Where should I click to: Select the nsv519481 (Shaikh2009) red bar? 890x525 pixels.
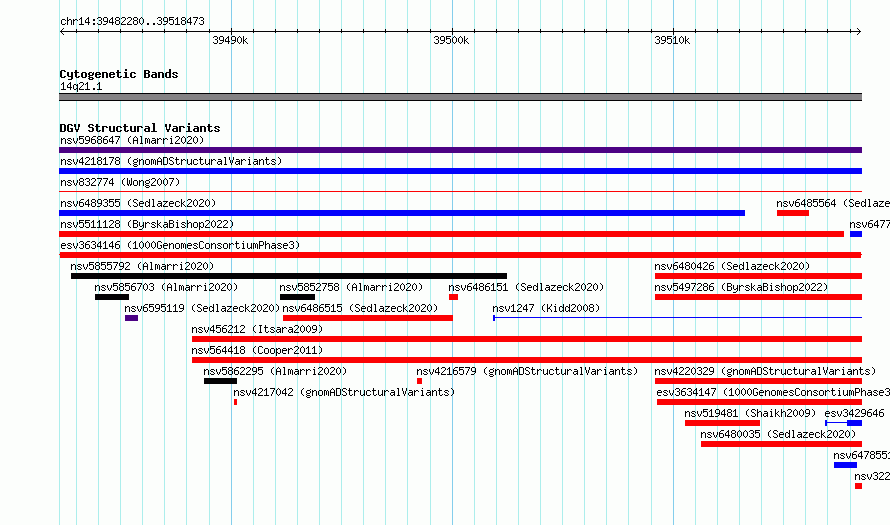(x=723, y=423)
